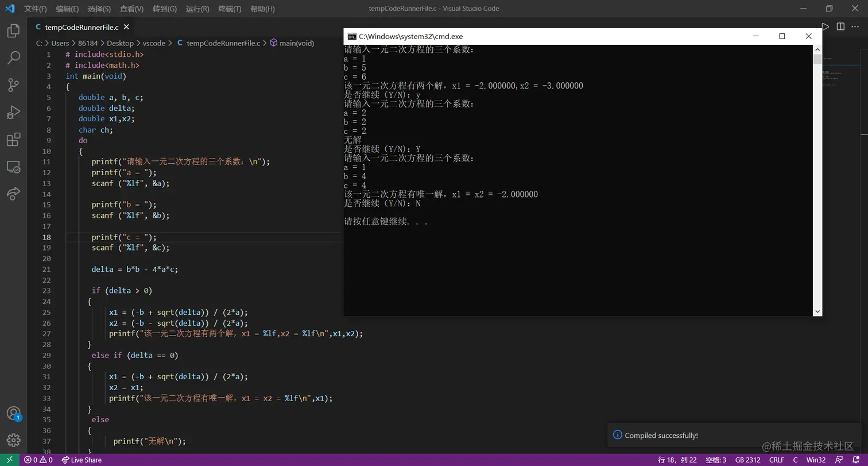The image size is (868, 466).
Task: Open the feedback icon in the status bar
Action: [x=840, y=460]
